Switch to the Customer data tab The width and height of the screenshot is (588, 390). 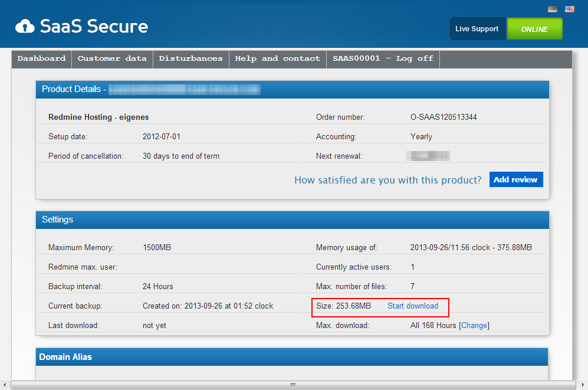[112, 58]
